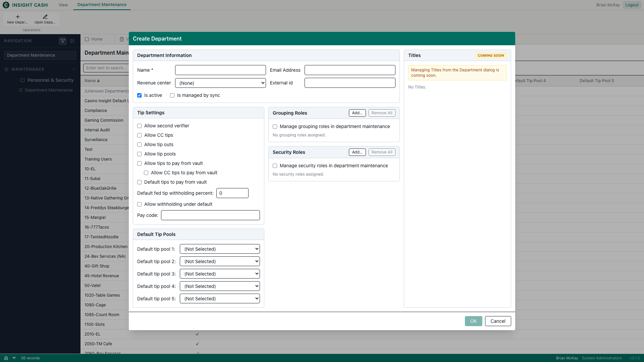Screen dimensions: 644x362
Task: Click the Email Address input field
Action: [x=350, y=70]
